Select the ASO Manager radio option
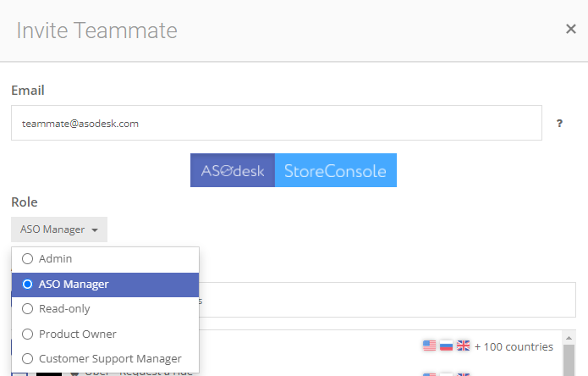 (x=105, y=285)
